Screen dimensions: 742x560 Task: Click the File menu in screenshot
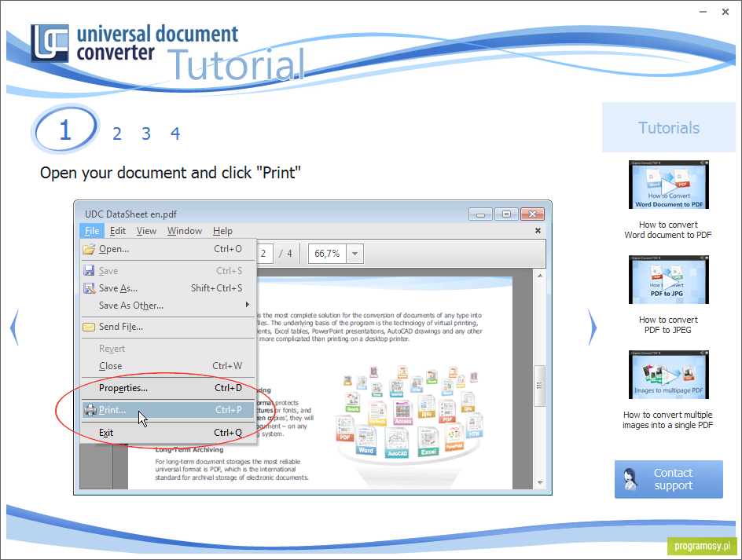(92, 231)
